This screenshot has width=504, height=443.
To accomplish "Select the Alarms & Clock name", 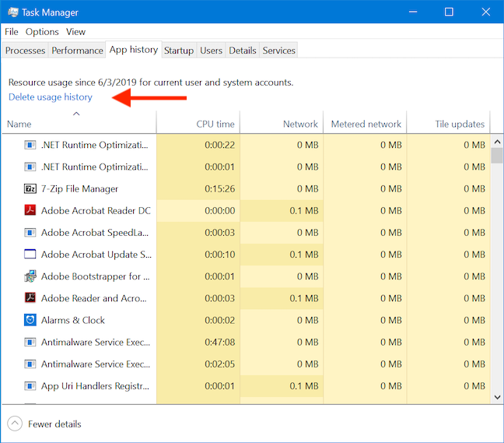I will click(73, 320).
